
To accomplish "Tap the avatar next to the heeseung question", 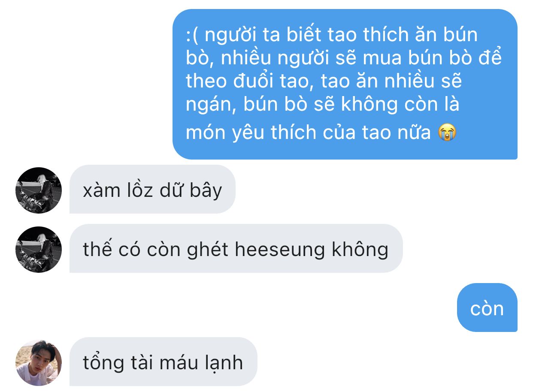I will pos(39,249).
